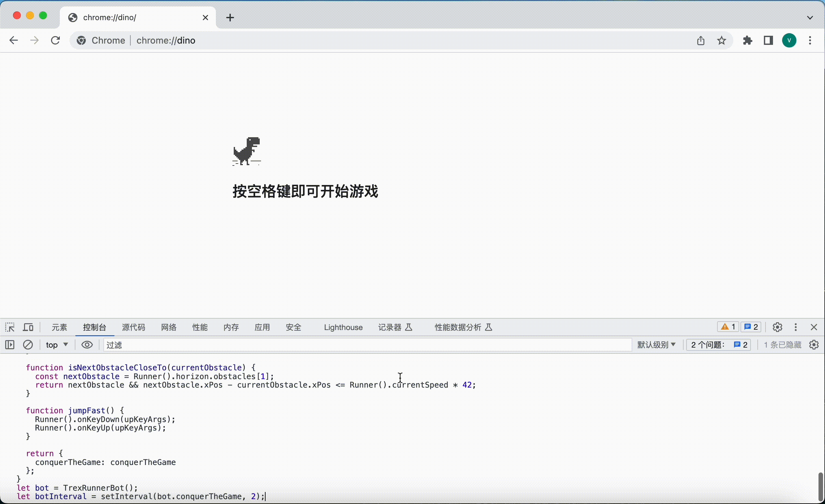This screenshot has width=825, height=504.
Task: Click the inspect element picker icon
Action: coord(10,327)
